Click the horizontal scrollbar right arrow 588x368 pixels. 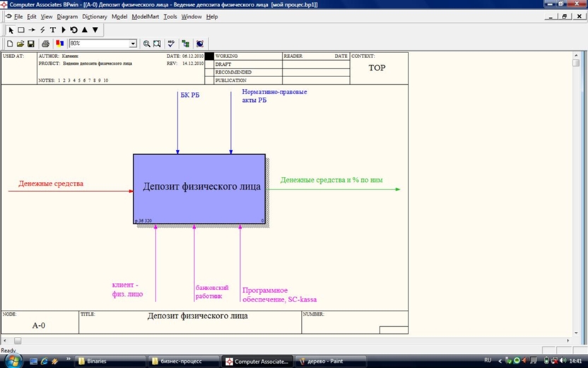(x=568, y=340)
